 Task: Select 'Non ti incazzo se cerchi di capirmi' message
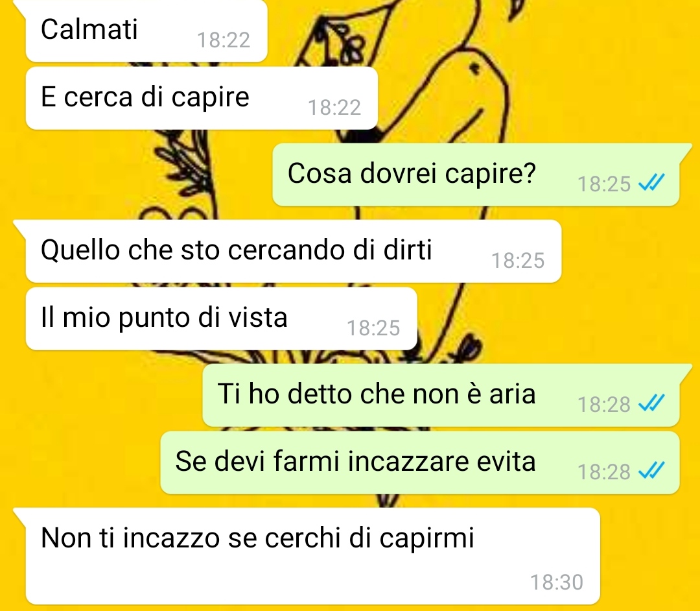(x=312, y=556)
